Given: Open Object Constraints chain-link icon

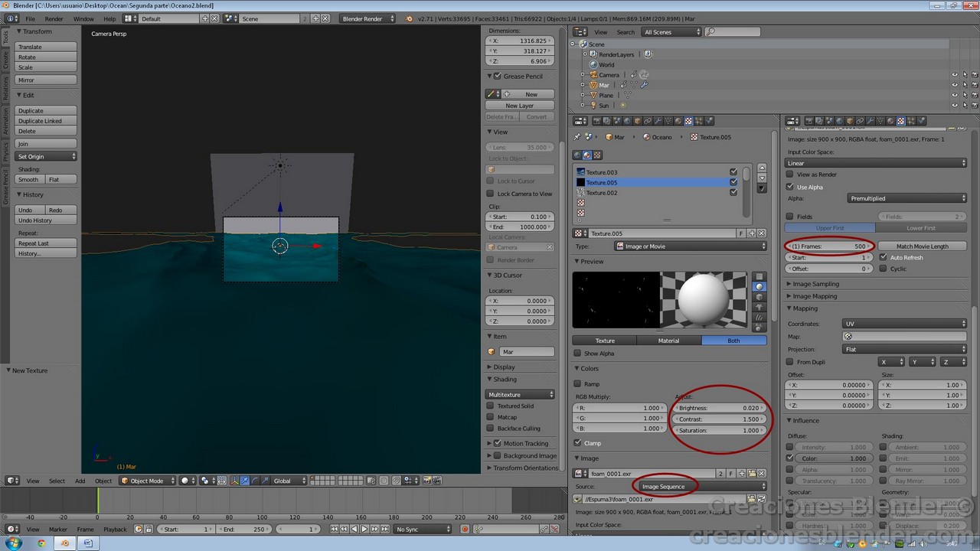Looking at the screenshot, I should tap(859, 120).
